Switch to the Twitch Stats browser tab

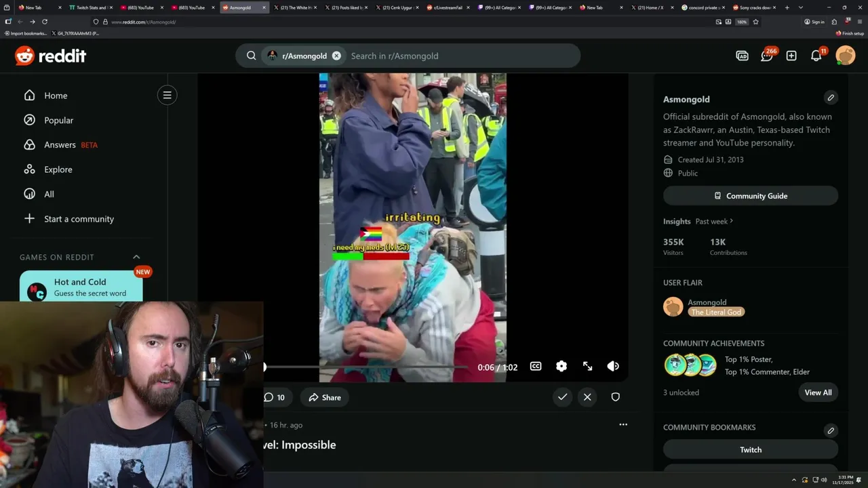click(x=90, y=7)
